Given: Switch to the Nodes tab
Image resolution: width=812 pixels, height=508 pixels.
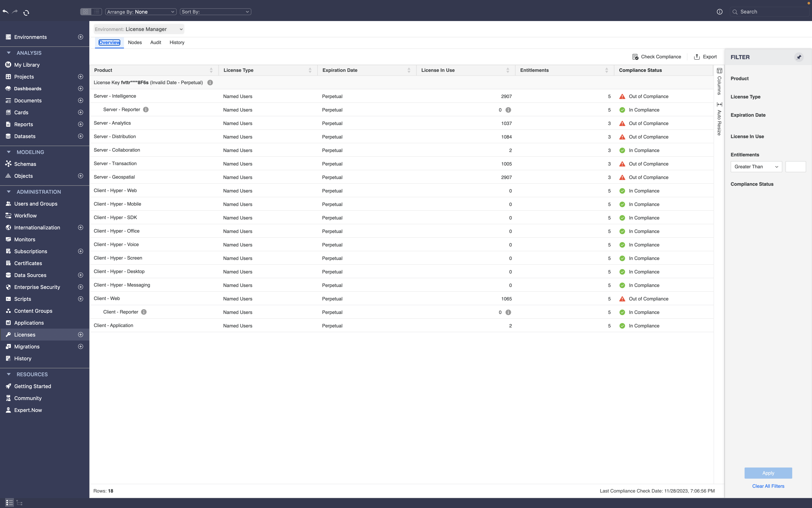Looking at the screenshot, I should click(135, 42).
